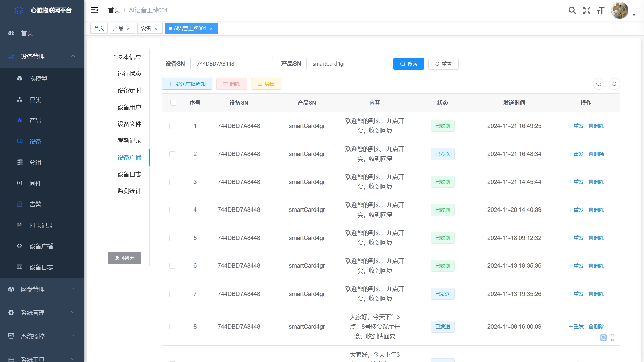Viewport: 644px width, 362px height.
Task: Toggle fullscreen mode icon in header
Action: [x=586, y=10]
